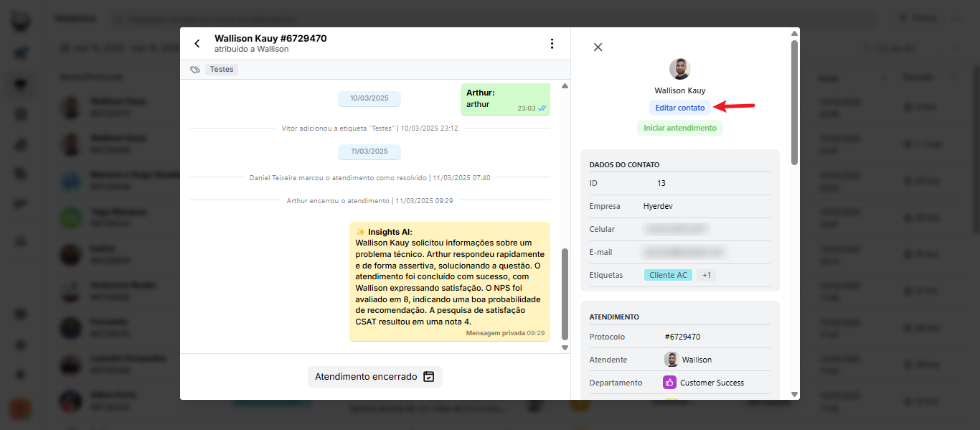This screenshot has width=980, height=430.
Task: Click the back arrow in chat header
Action: 197,44
